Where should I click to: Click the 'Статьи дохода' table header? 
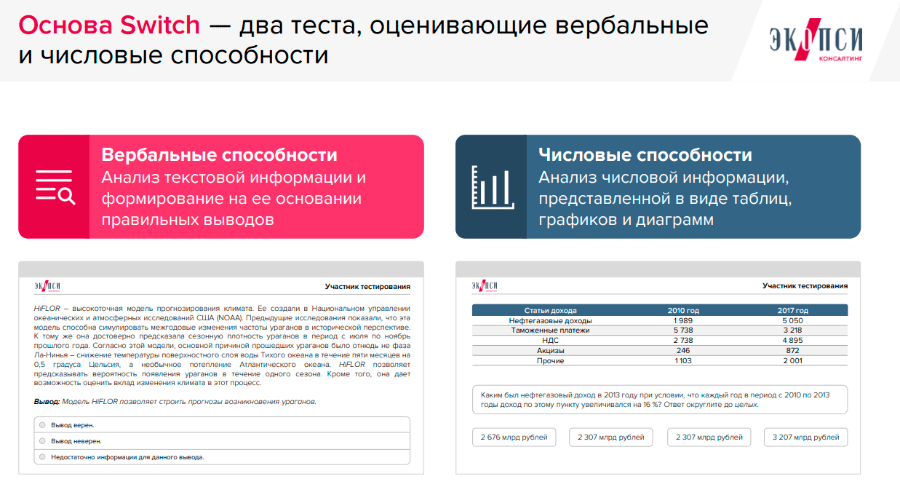click(550, 310)
